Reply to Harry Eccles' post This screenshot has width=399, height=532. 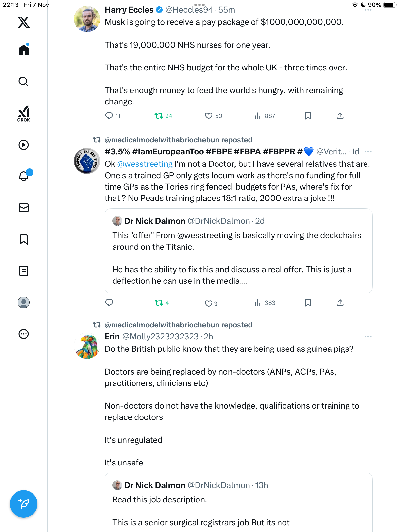tap(109, 116)
